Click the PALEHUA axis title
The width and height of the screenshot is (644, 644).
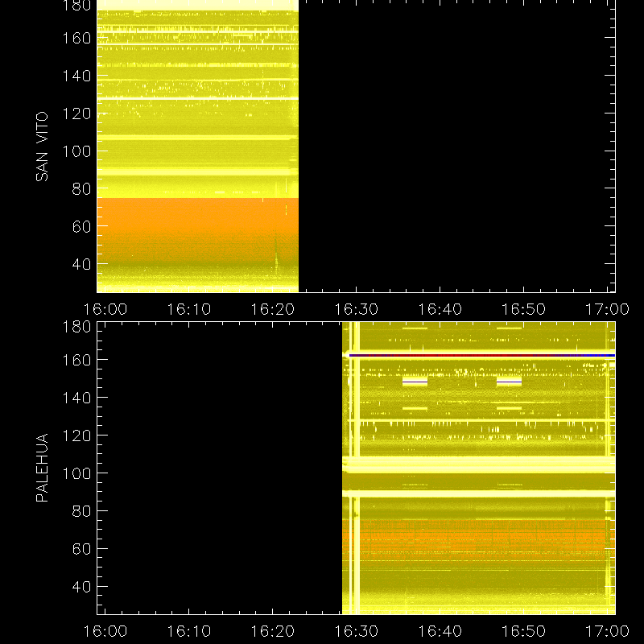point(42,468)
